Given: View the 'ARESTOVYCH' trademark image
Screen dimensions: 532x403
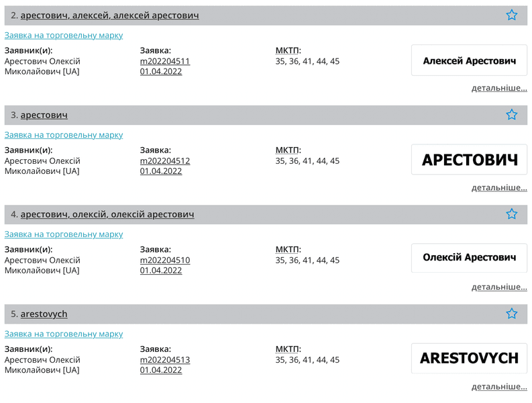Looking at the screenshot, I should pyautogui.click(x=469, y=358).
